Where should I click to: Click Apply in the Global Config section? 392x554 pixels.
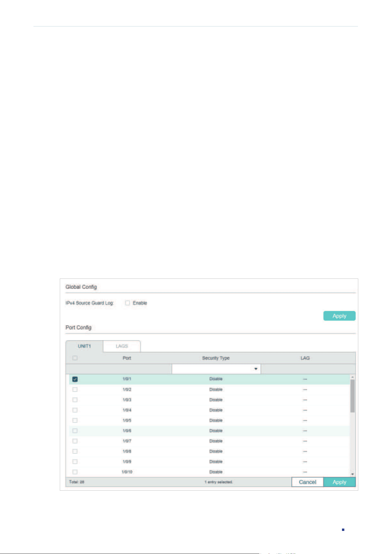[339, 316]
